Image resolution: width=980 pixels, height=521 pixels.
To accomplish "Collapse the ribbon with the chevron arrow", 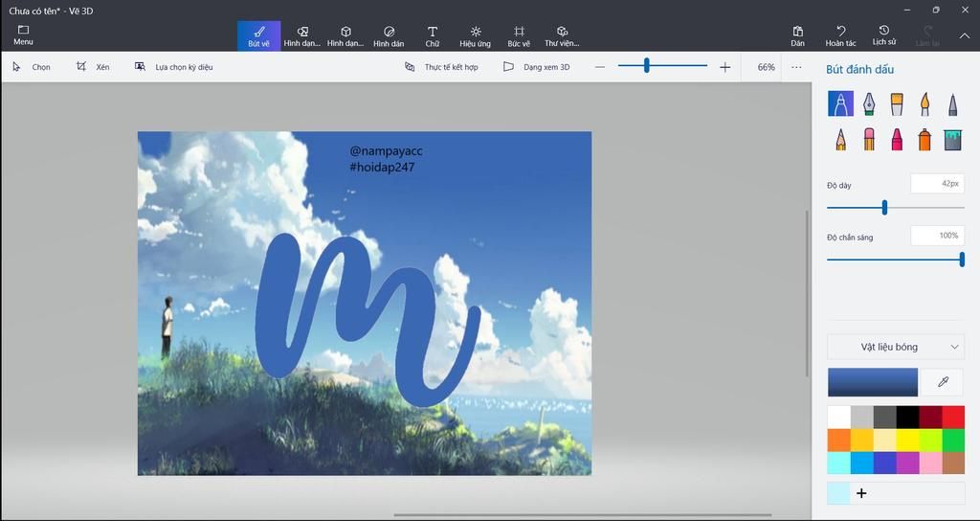I will click(965, 35).
